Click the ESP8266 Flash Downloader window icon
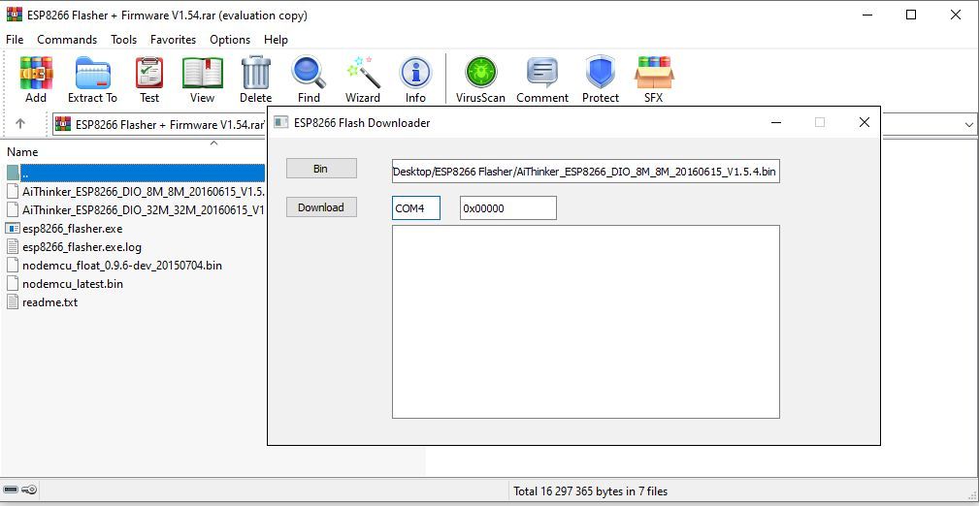Image resolution: width=980 pixels, height=506 pixels. (x=281, y=122)
